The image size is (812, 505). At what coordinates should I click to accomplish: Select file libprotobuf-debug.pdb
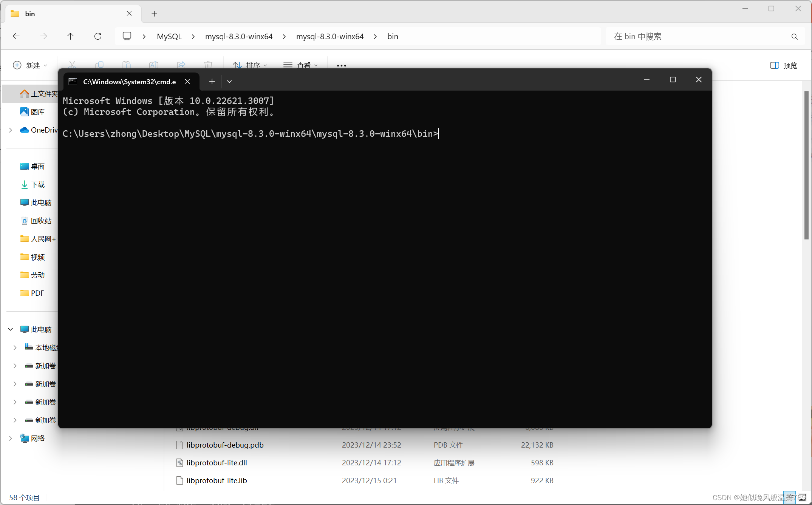pos(225,445)
